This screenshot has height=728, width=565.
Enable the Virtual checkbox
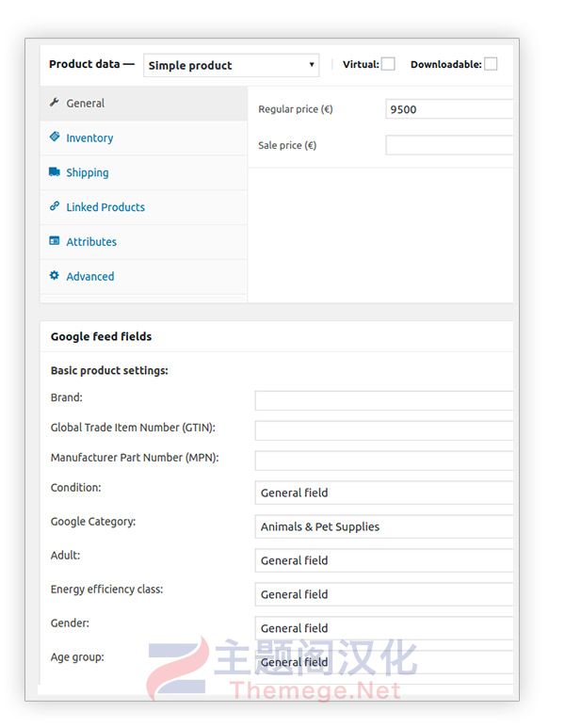coord(388,64)
